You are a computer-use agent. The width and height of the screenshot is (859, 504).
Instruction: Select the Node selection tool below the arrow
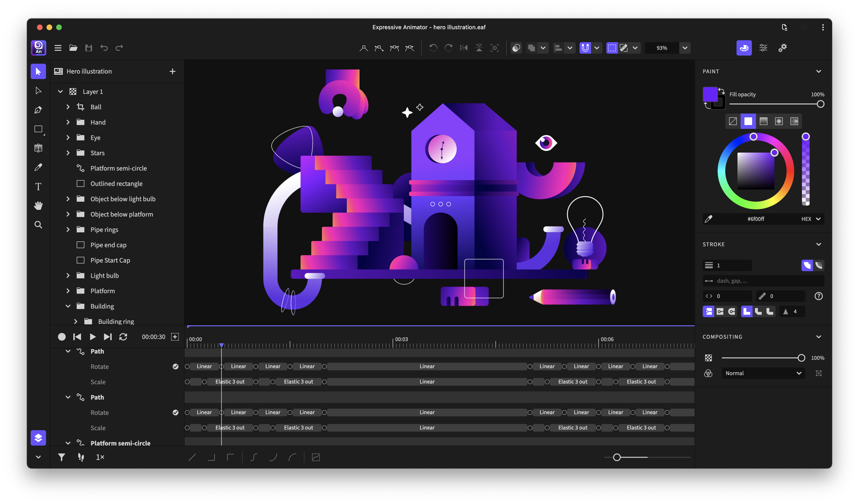[38, 91]
